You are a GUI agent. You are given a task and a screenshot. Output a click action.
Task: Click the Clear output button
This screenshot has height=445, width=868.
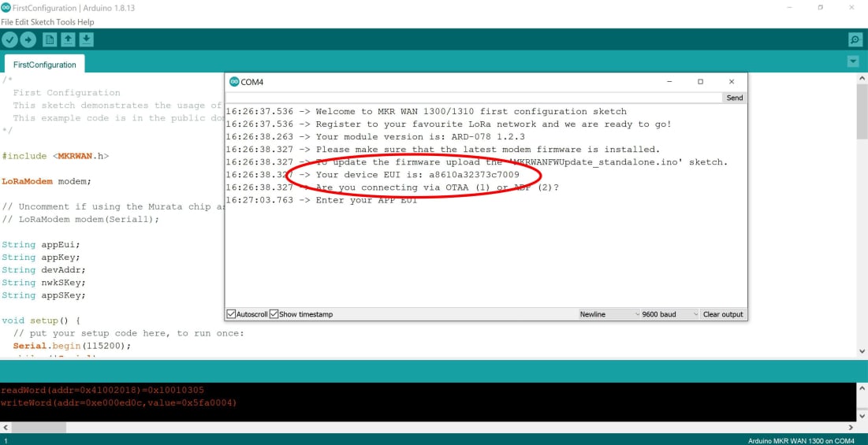[x=723, y=314]
